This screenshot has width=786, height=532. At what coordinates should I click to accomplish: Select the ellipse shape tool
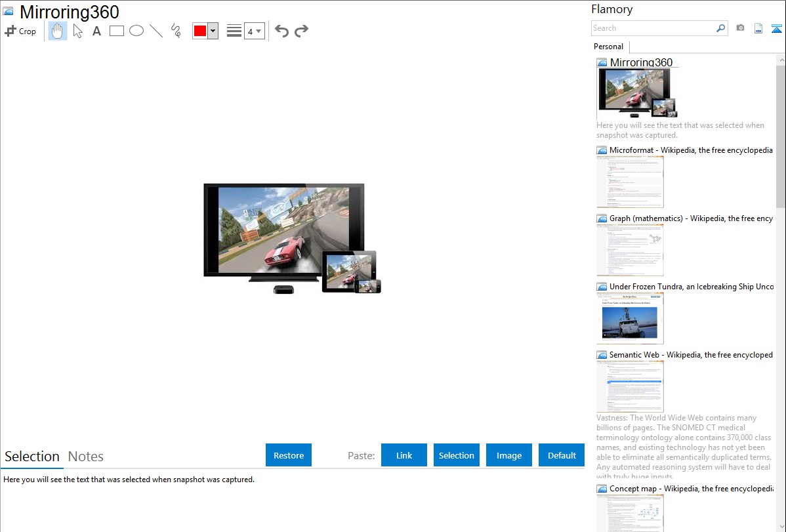[x=136, y=31]
